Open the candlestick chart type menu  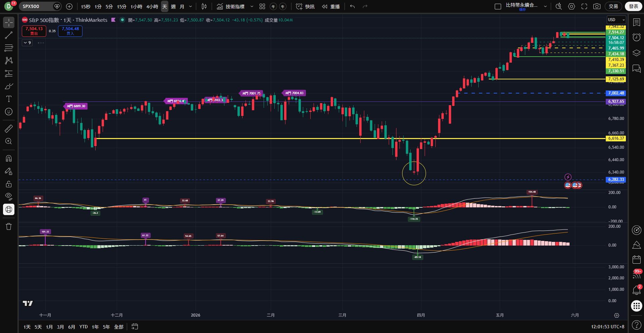coord(204,6)
